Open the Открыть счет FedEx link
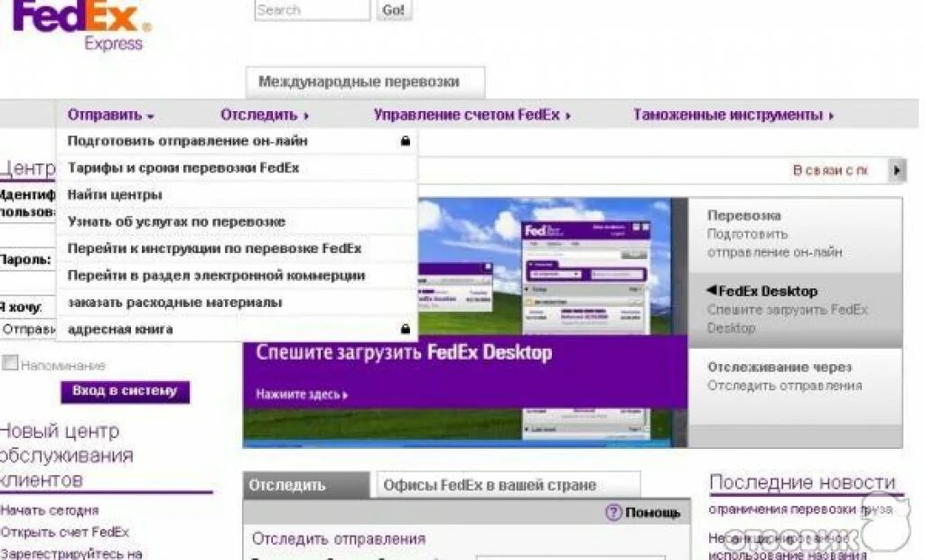Viewport: 925px width, 560px height. (x=64, y=532)
